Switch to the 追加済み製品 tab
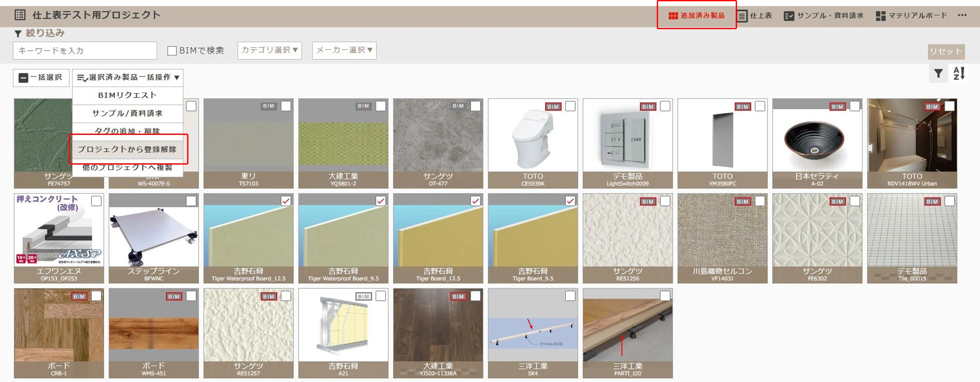Image resolution: width=980 pixels, height=382 pixels. pyautogui.click(x=696, y=15)
